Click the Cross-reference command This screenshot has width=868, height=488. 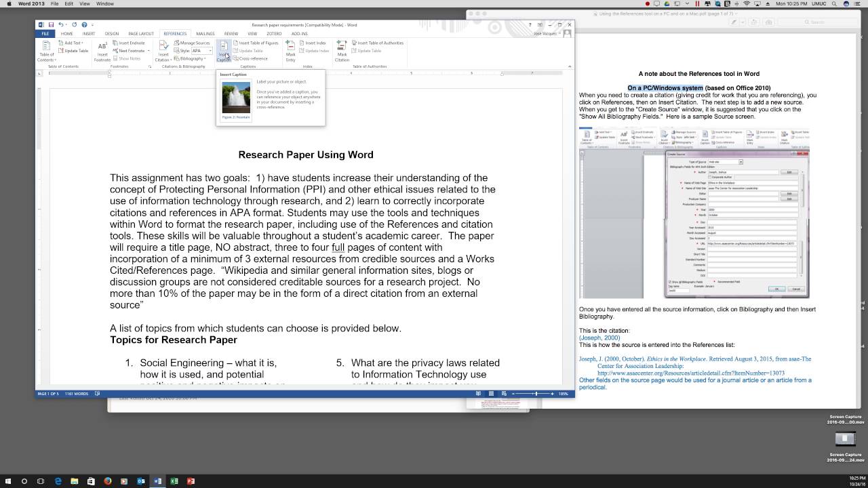click(251, 58)
